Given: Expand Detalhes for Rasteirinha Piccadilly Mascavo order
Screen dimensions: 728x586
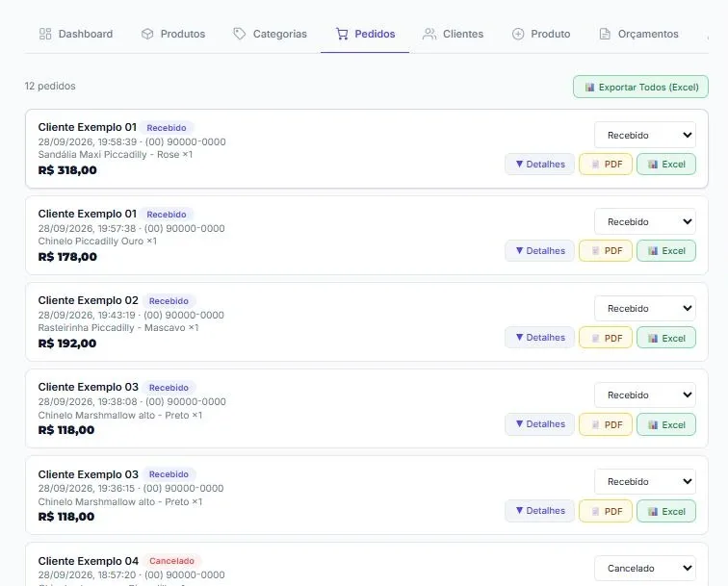Looking at the screenshot, I should [x=540, y=338].
